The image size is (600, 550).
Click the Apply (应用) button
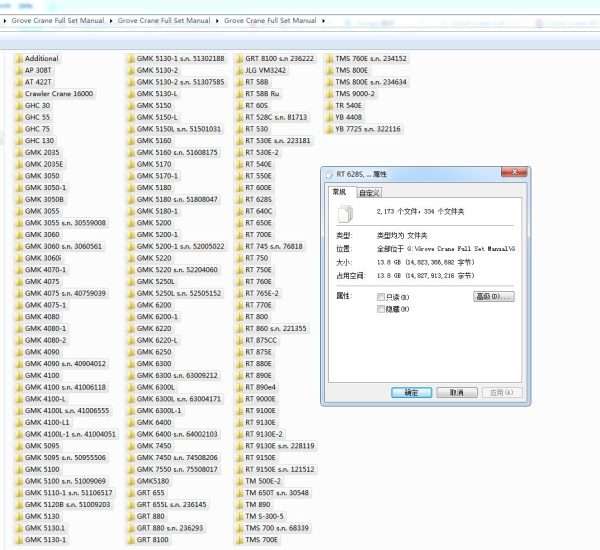(502, 392)
